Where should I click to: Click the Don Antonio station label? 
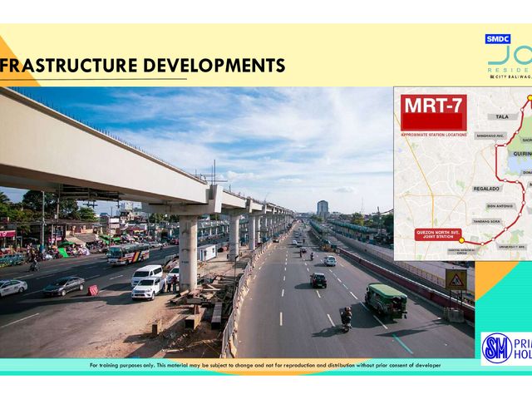500,206
